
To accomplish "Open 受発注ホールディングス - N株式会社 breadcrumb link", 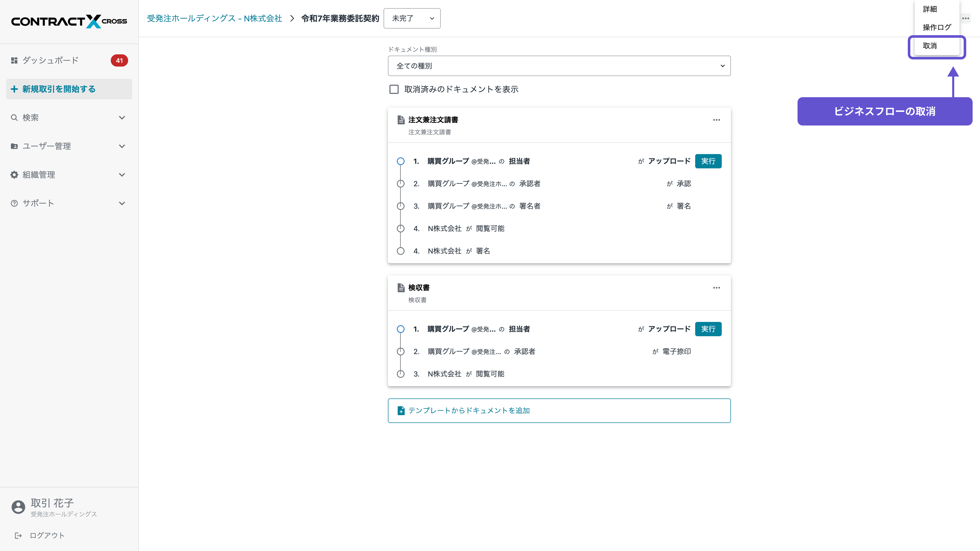I will [x=214, y=18].
